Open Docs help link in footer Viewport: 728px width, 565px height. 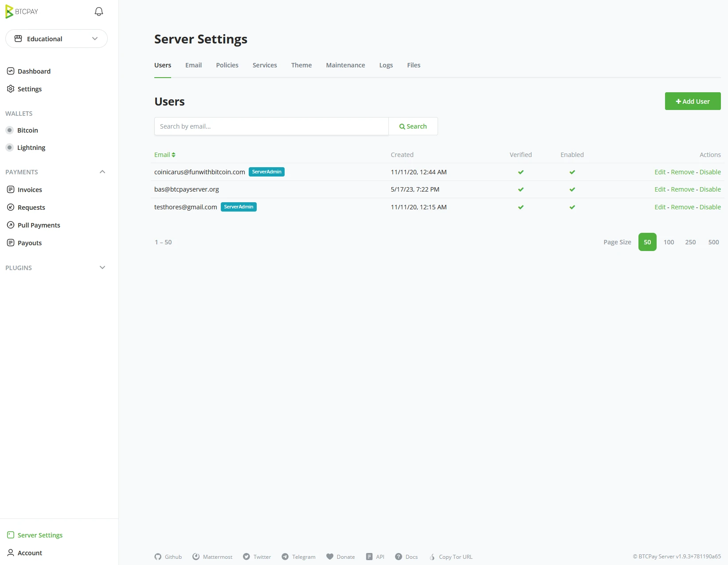(x=407, y=557)
